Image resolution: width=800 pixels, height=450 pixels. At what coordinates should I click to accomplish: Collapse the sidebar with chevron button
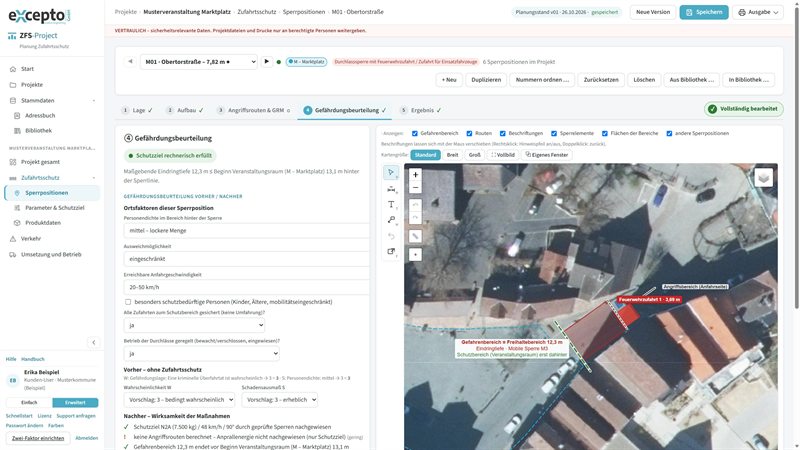[93, 342]
